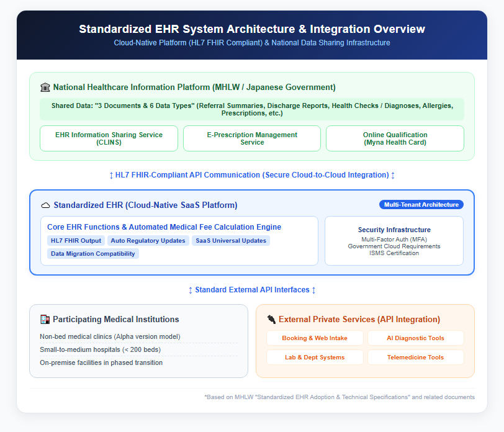Select the "National Healthcare Information Platform" heading
The image size is (504, 432).
coord(194,88)
